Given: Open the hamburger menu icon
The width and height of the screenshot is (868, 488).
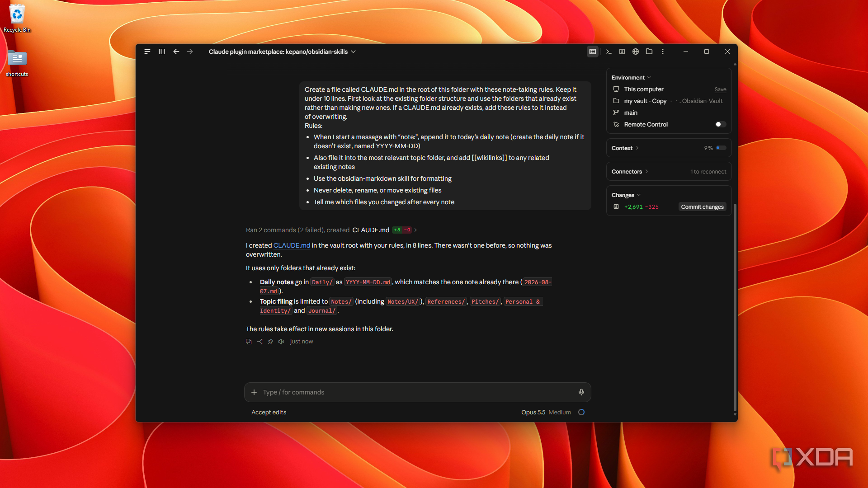Looking at the screenshot, I should tap(147, 52).
